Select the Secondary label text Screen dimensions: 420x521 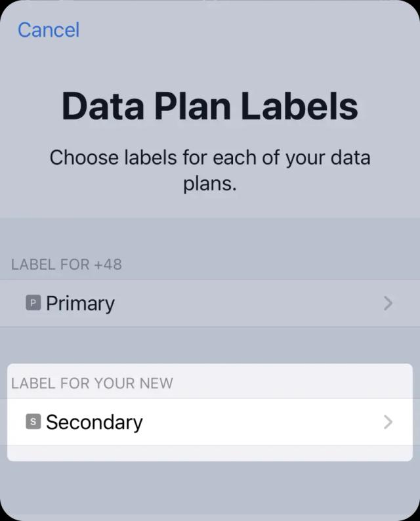[94, 423]
